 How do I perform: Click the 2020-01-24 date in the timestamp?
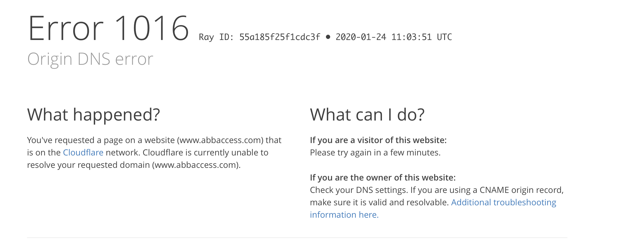click(x=361, y=37)
